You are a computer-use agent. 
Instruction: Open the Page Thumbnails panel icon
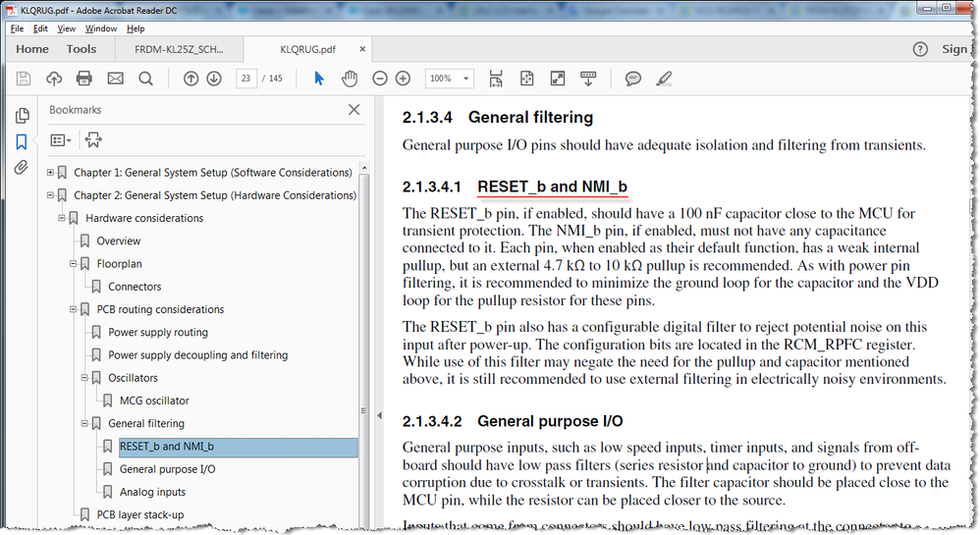coord(22,115)
